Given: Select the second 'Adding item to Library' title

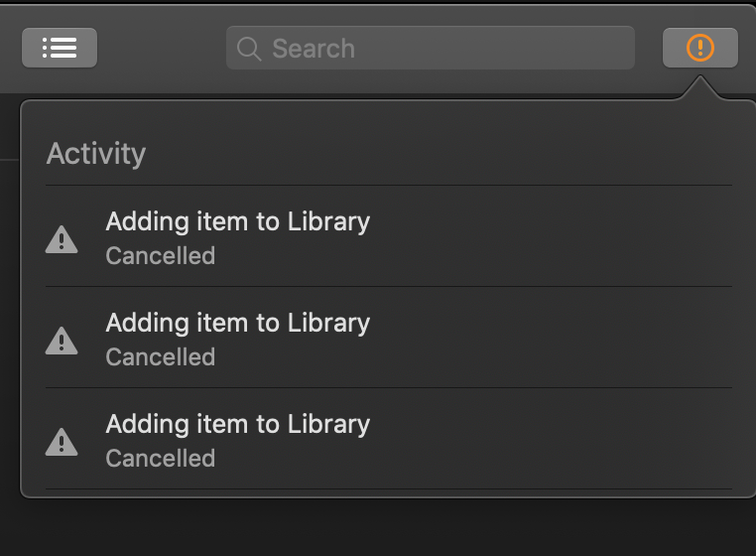Looking at the screenshot, I should 237,323.
